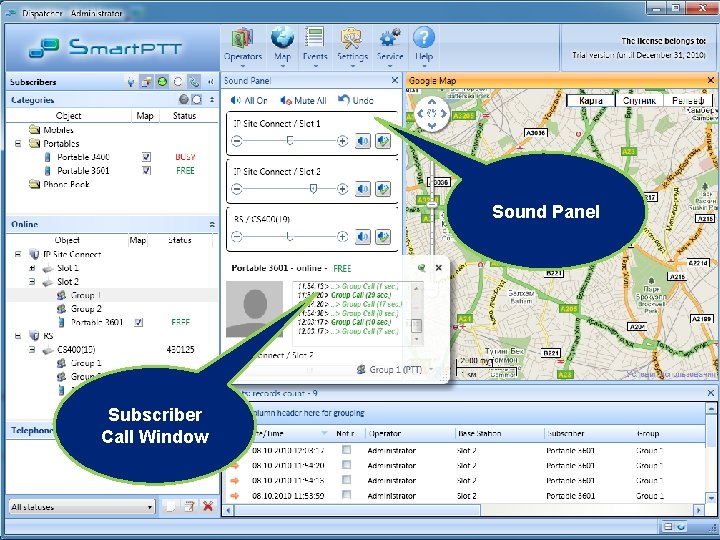
Task: Click the Slot 2 volume slider handle
Action: click(x=313, y=188)
